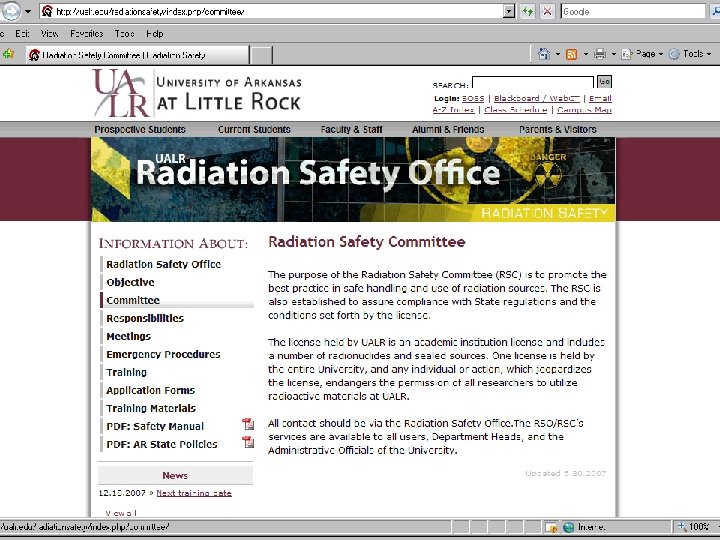This screenshot has width=720, height=540.
Task: Click the Radiation Safety Office banner image
Action: click(353, 179)
